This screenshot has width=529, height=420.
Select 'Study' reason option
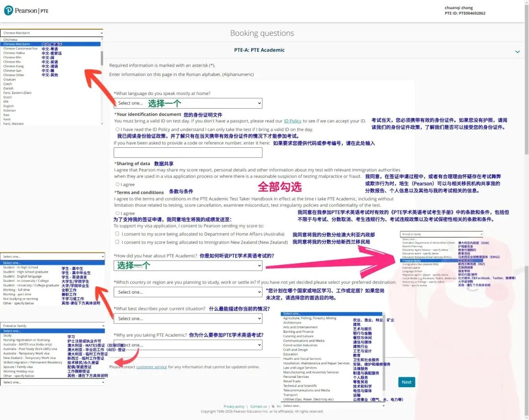click(x=7, y=335)
